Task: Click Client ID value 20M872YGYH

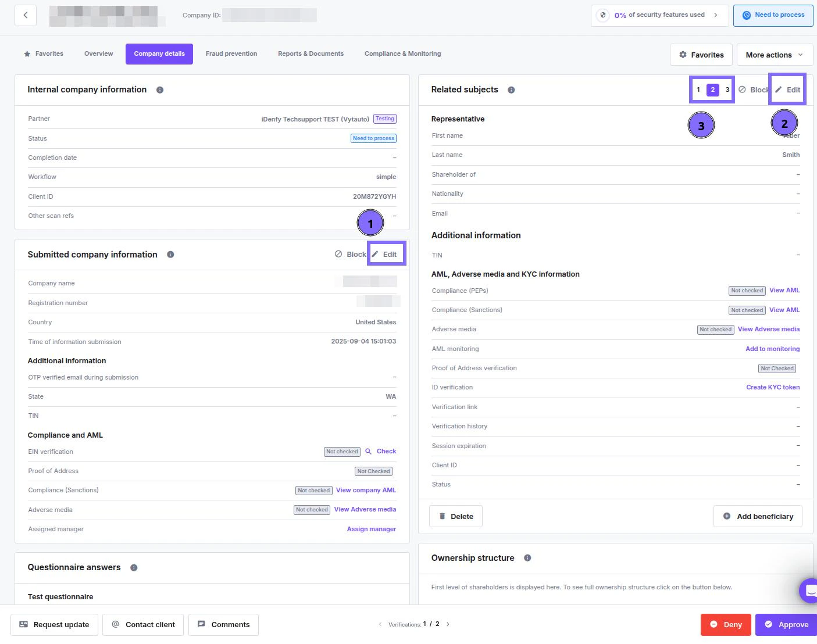Action: point(374,197)
